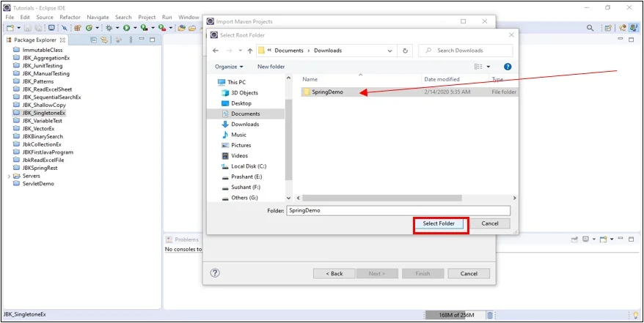Click the green Run toolbar icon

pos(126,28)
